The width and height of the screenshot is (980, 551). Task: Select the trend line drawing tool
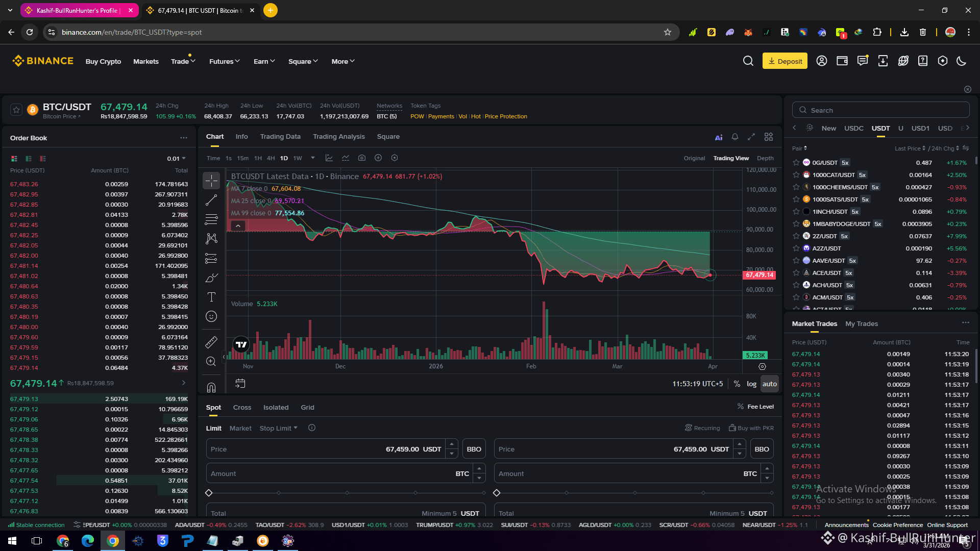tap(211, 201)
